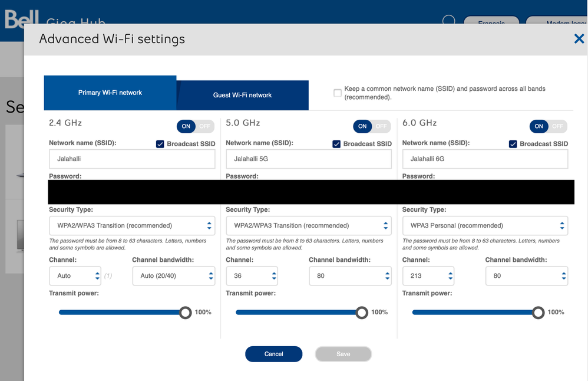Turn off the 6.0 GHz network
This screenshot has height=381, width=588.
coord(557,126)
